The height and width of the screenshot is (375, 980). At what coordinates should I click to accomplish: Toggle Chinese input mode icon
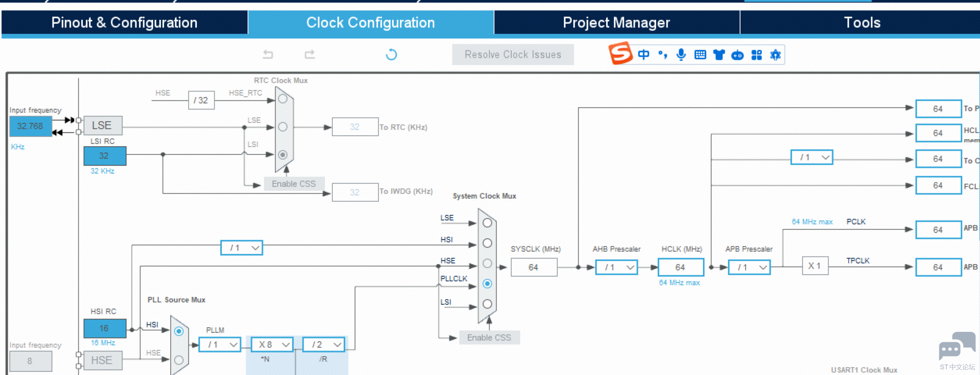644,55
